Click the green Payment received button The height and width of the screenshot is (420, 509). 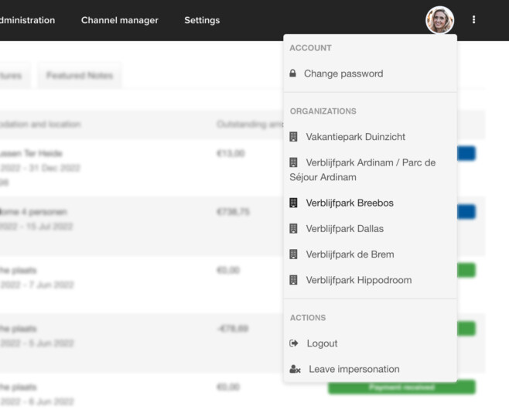(401, 387)
